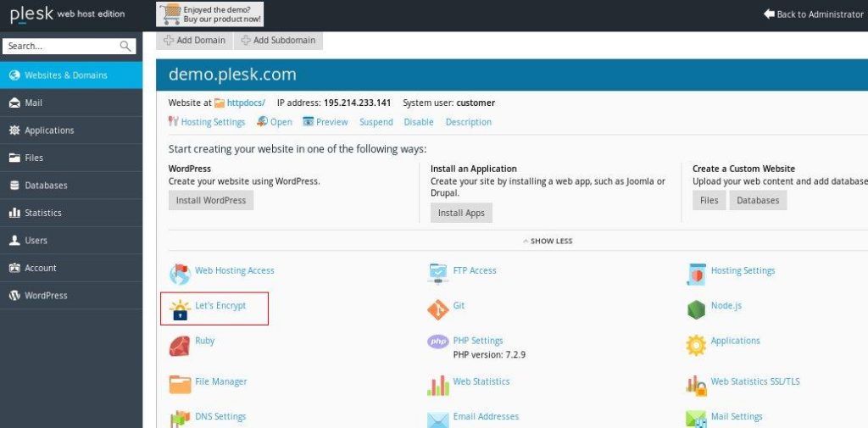Click the Applications gear sidebar icon
The height and width of the screenshot is (428, 868).
(15, 131)
